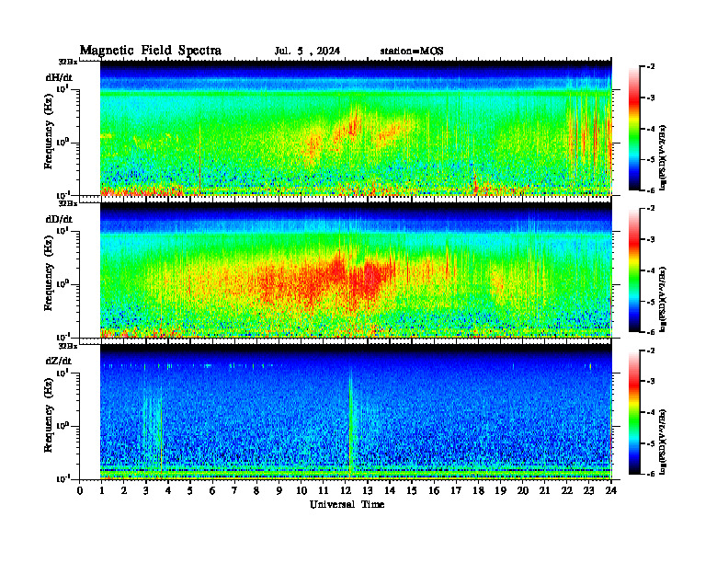Select the dH/dt panel label

(x=59, y=77)
